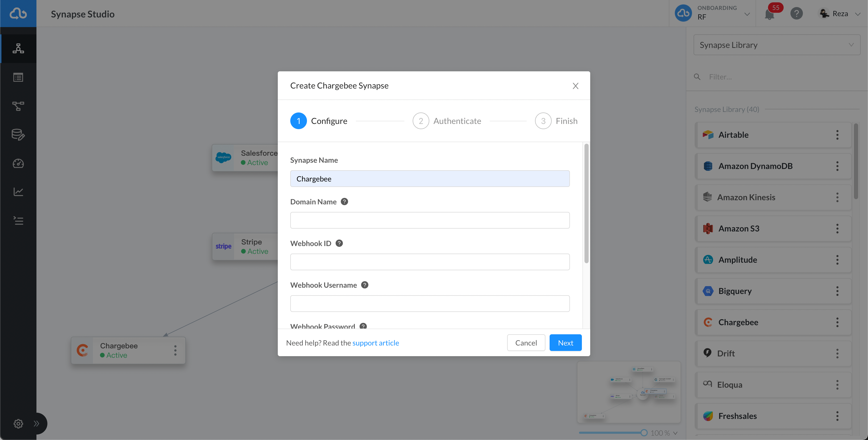
Task: Click the Domain Name input field
Action: click(430, 220)
